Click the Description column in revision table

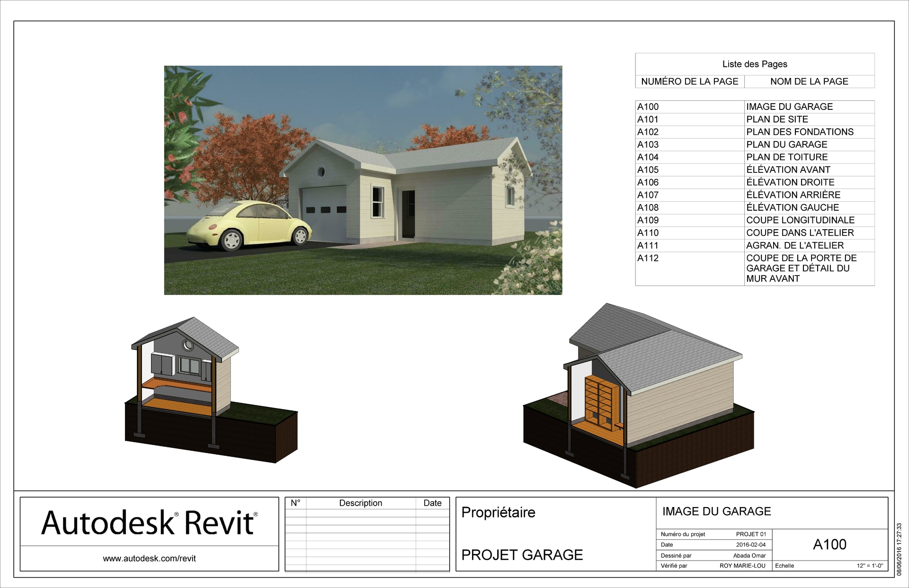[360, 503]
